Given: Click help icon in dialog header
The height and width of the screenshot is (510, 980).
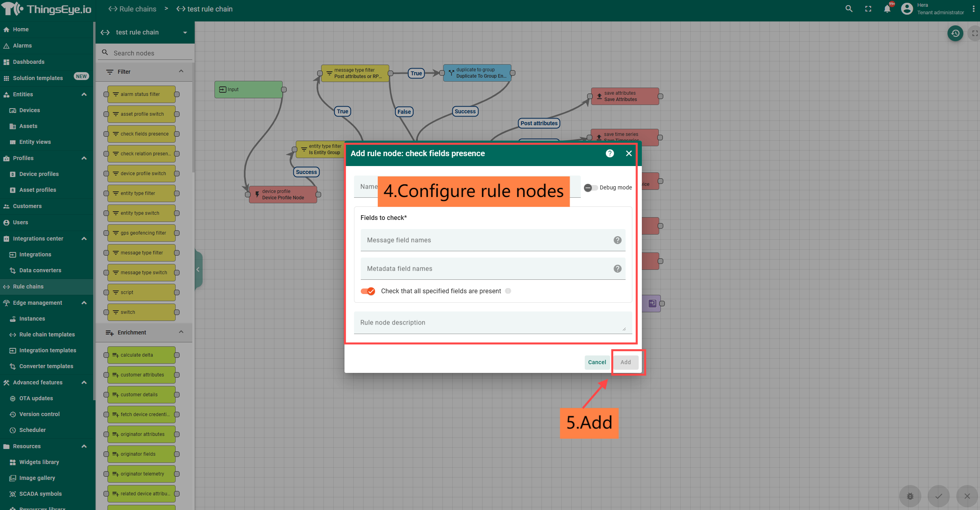Looking at the screenshot, I should [x=610, y=153].
